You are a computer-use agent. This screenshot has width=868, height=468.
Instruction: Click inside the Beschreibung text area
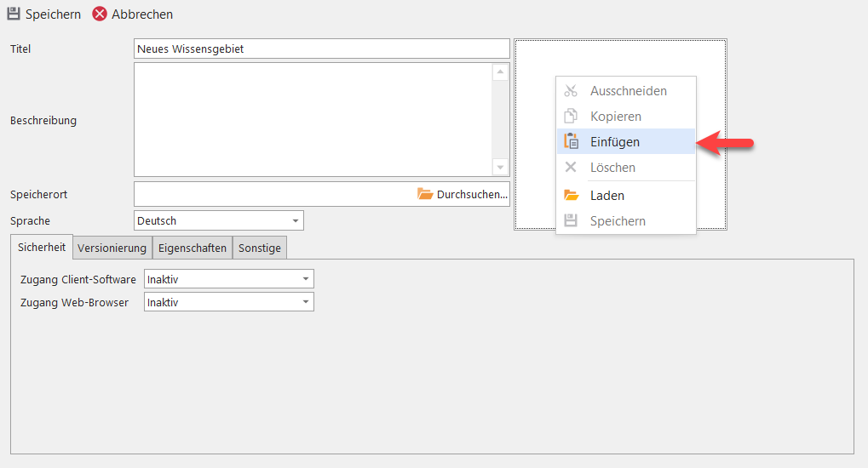[313, 120]
